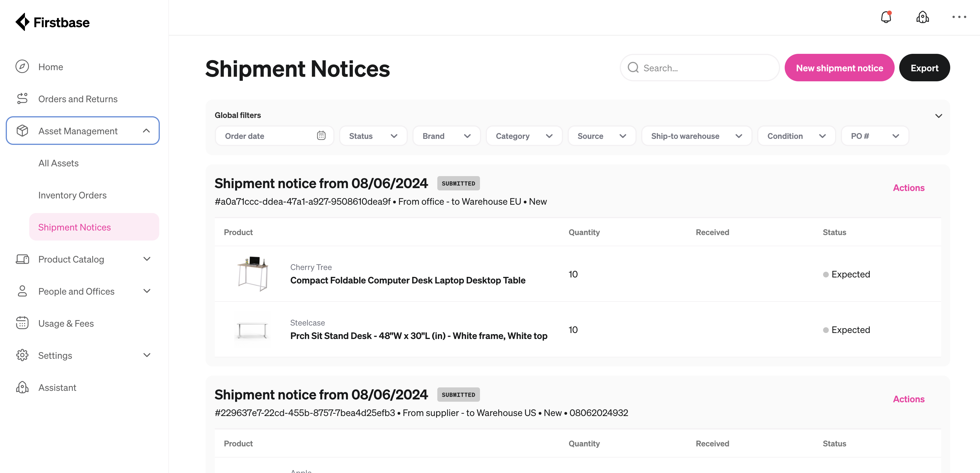
Task: Open the Source filter dropdown
Action: [601, 136]
